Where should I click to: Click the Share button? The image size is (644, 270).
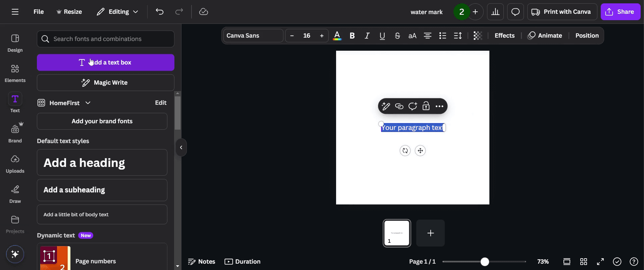(x=621, y=12)
